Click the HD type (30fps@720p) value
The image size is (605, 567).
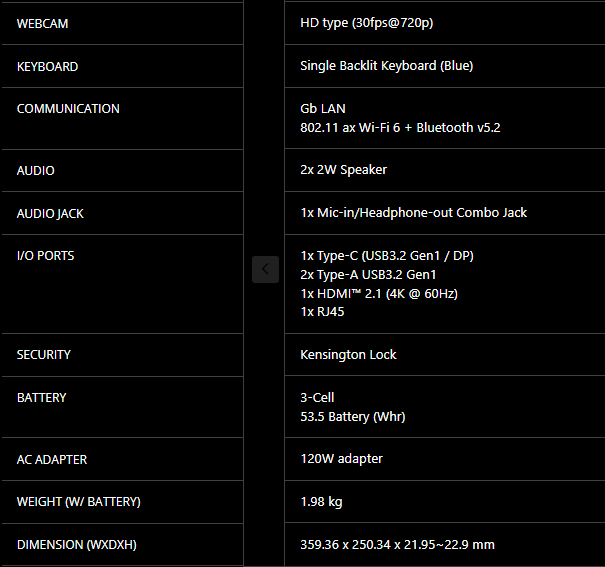367,23
